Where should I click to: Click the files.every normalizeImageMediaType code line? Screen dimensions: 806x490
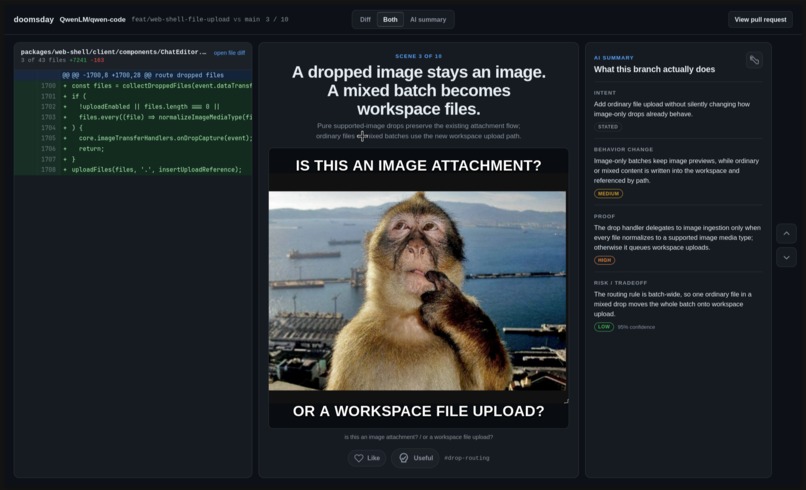pyautogui.click(x=133, y=117)
